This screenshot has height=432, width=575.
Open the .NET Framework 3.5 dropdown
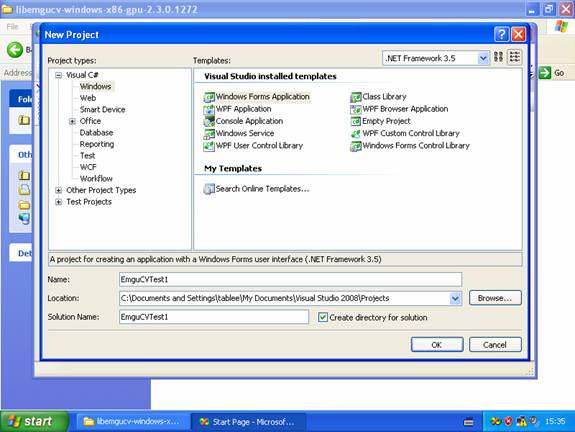[483, 58]
